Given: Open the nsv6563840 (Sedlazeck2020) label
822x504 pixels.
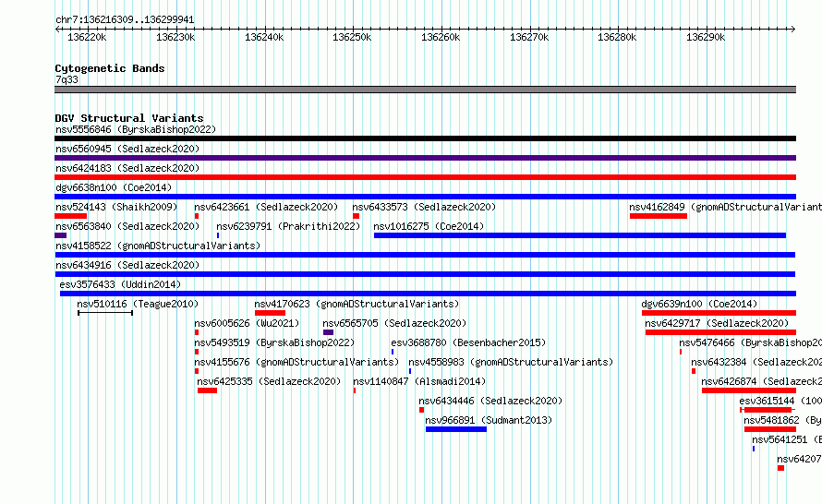Looking at the screenshot, I should 127,226.
